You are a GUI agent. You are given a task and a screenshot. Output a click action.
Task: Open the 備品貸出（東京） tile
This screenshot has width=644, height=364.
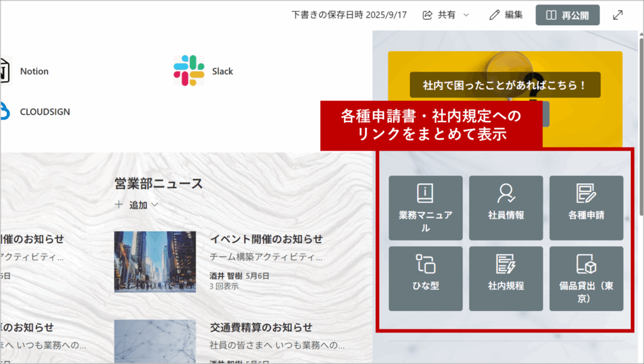pos(586,279)
